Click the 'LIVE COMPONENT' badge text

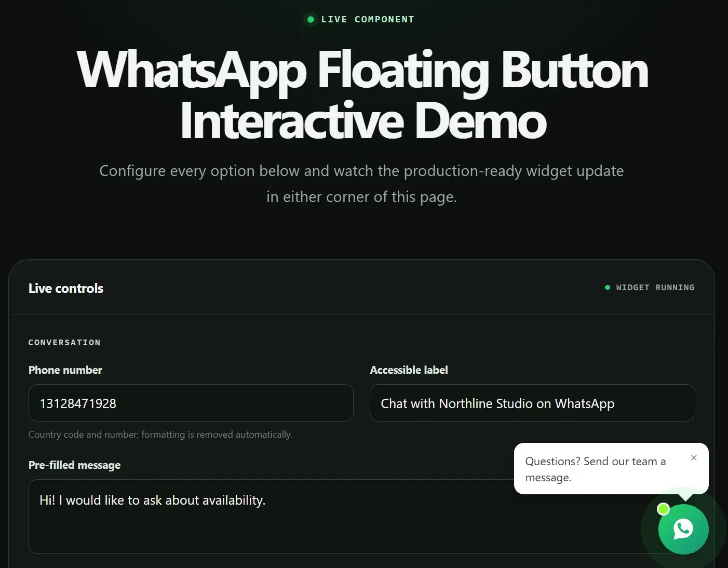(368, 19)
